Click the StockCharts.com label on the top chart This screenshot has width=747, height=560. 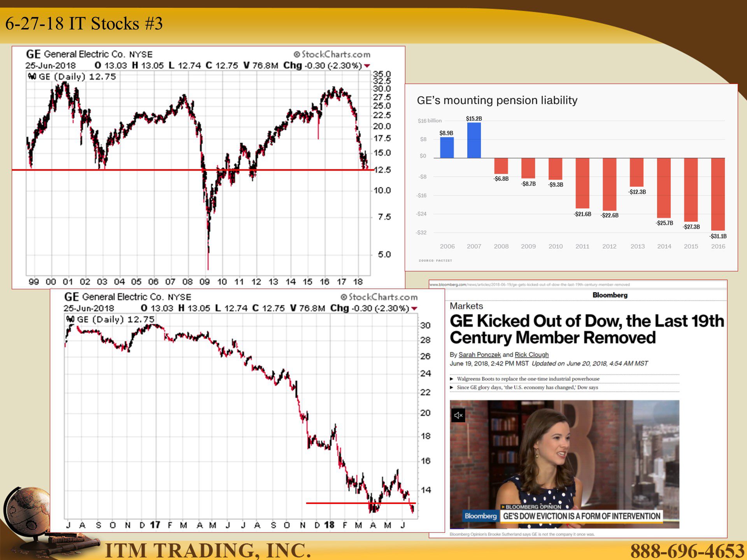click(x=332, y=54)
